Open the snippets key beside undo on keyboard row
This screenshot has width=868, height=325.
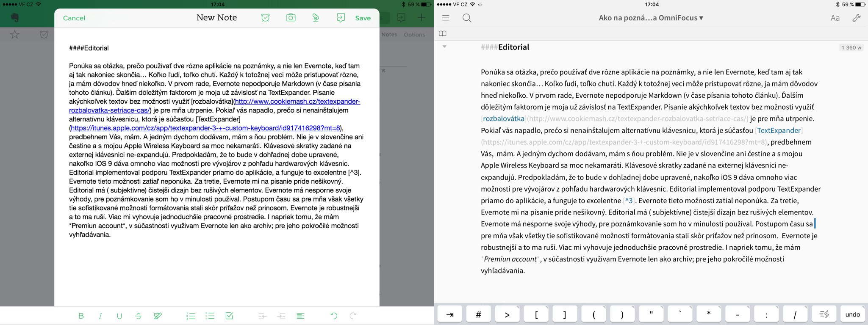click(824, 314)
